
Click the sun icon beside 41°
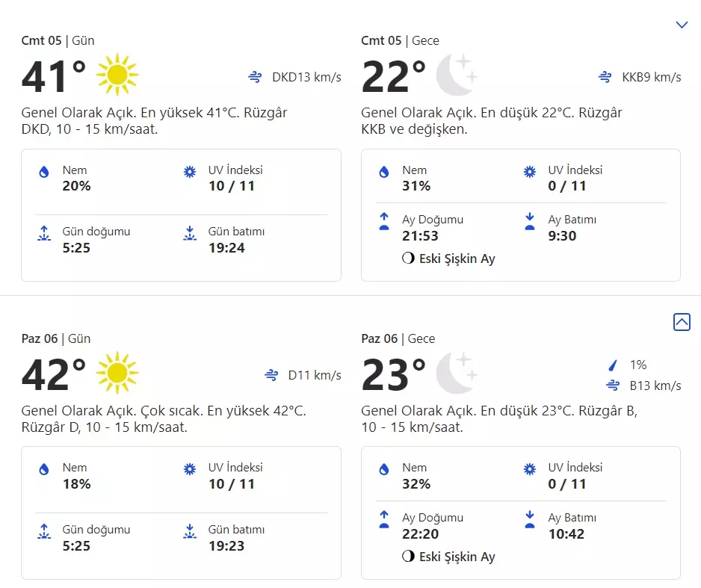(x=117, y=75)
